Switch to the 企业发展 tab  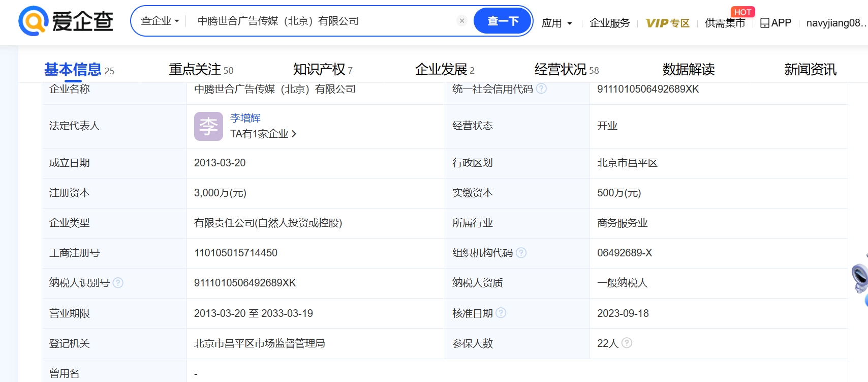pyautogui.click(x=445, y=69)
